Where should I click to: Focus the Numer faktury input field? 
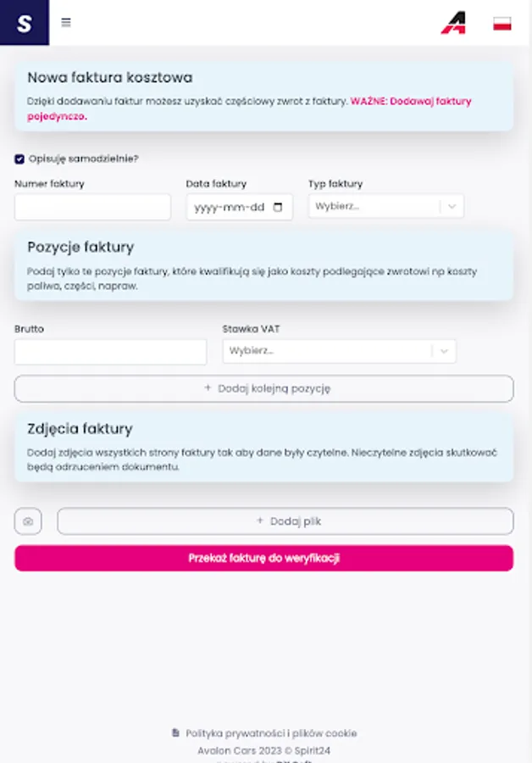[x=92, y=207]
